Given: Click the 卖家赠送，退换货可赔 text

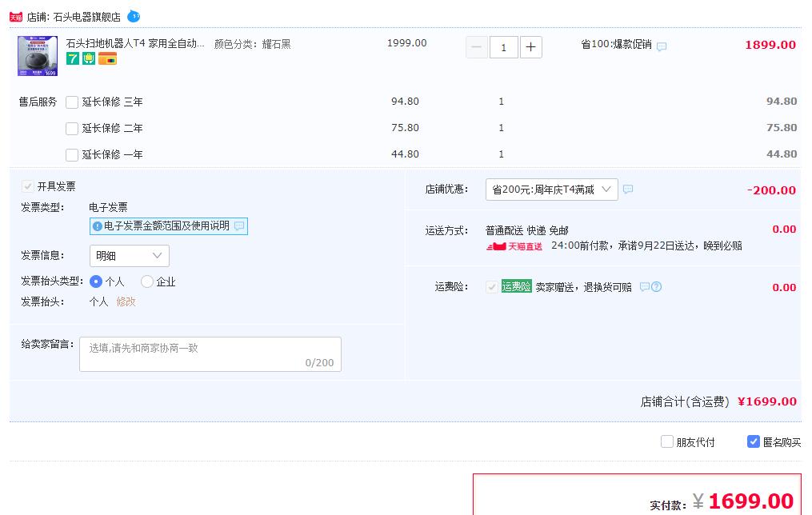Looking at the screenshot, I should 584,287.
